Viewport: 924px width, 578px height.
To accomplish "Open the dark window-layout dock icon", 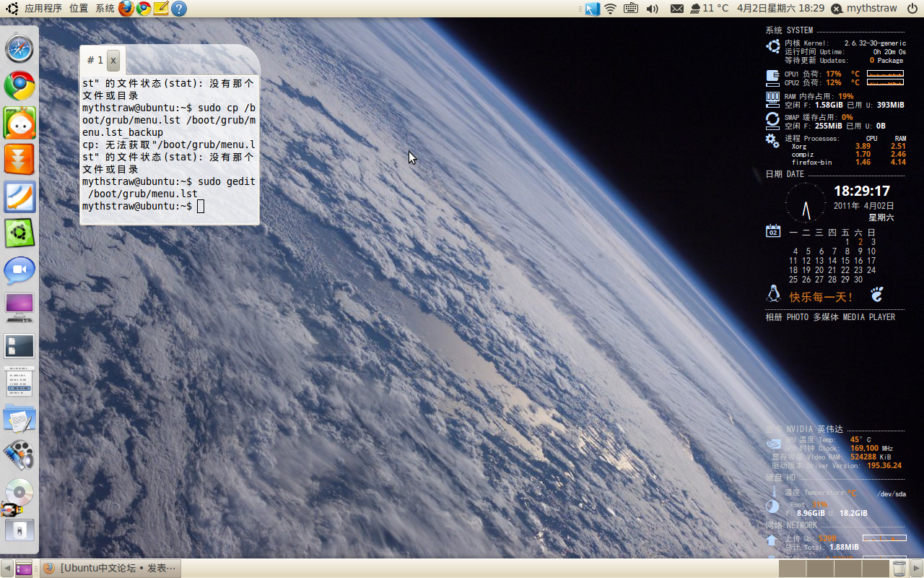I will (x=19, y=346).
